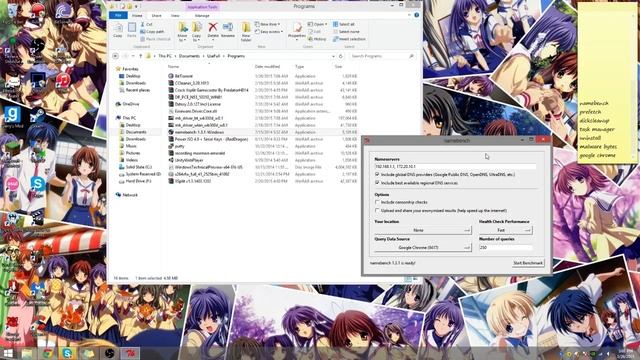Image resolution: width=640 pixels, height=360 pixels.
Task: Enable Include censorship checks checkbox
Action: tap(377, 202)
